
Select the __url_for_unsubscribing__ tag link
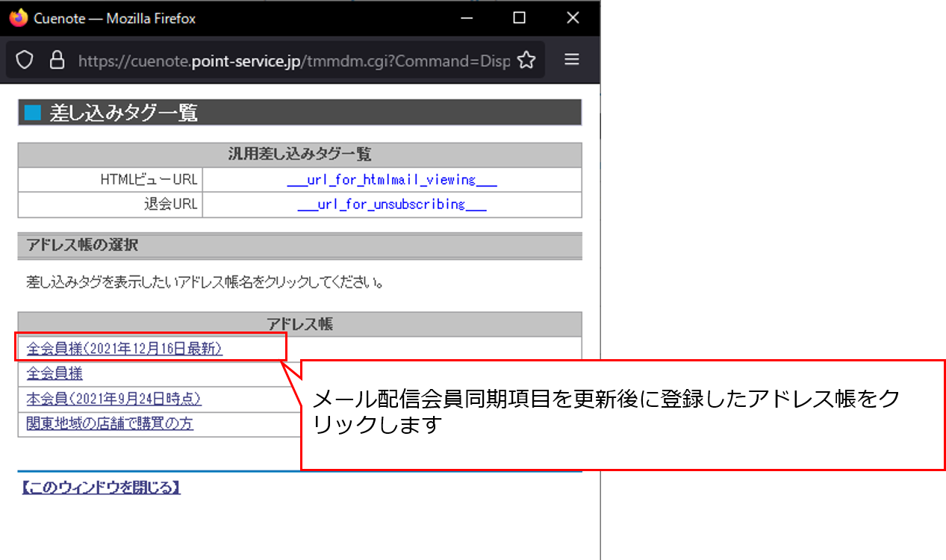coord(391,205)
